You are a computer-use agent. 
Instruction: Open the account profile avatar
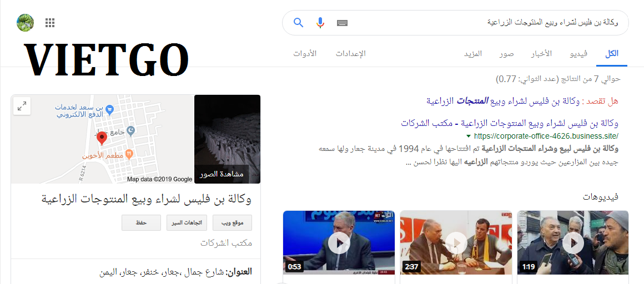[25, 23]
